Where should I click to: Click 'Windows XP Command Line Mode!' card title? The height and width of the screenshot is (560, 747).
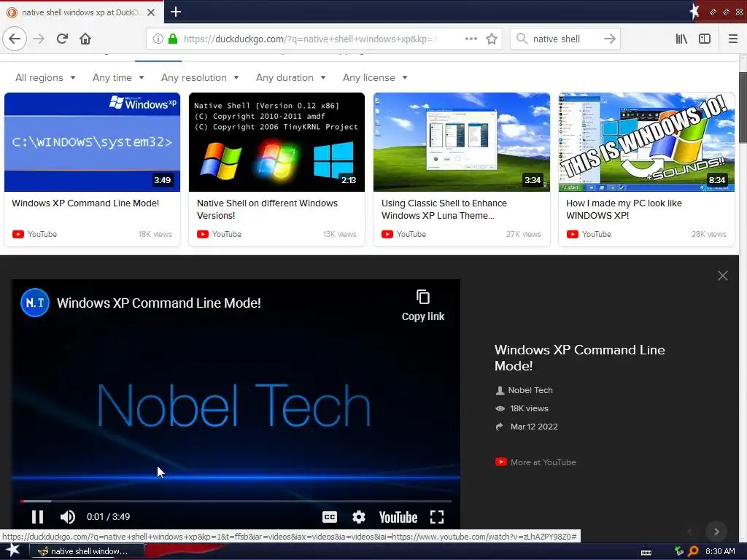pos(85,203)
